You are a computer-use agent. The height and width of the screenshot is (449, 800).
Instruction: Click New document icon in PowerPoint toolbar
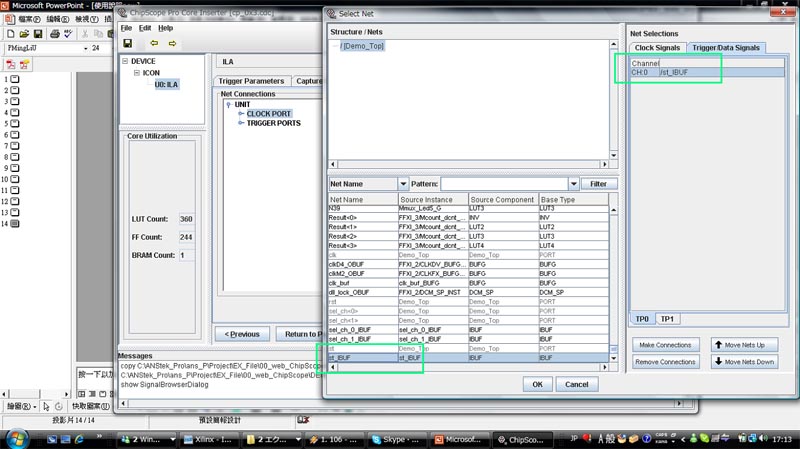tap(11, 34)
